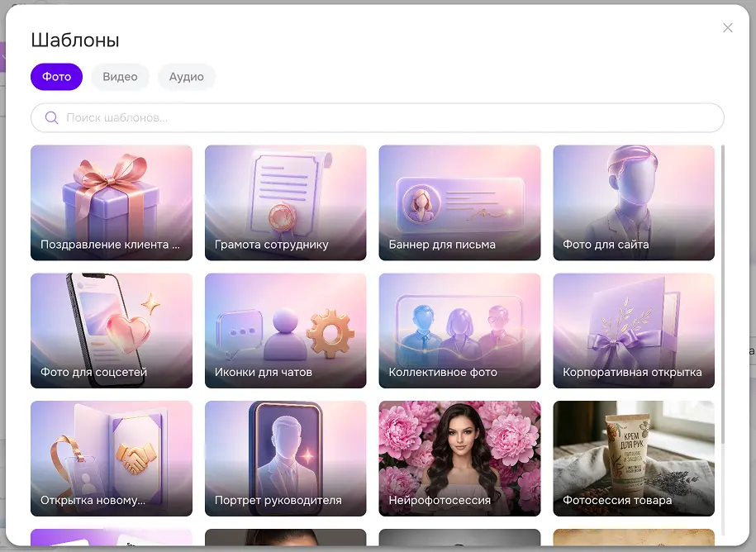
Task: Select the Фото для сайта template
Action: [634, 202]
